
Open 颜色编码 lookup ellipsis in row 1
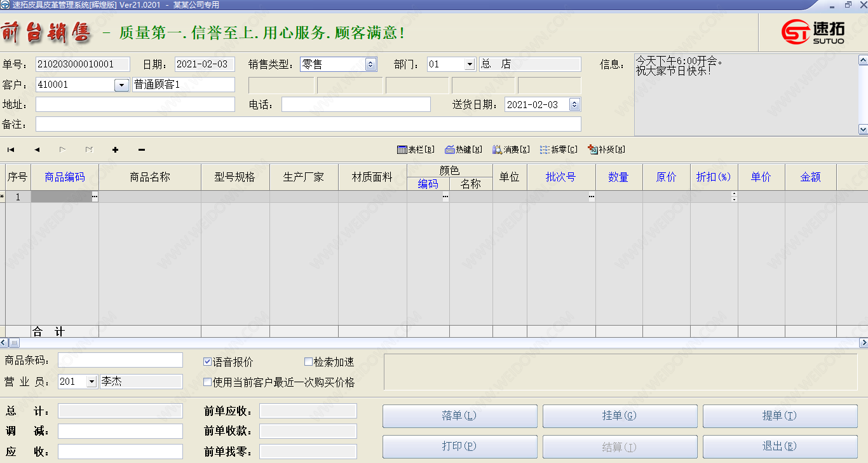point(445,197)
